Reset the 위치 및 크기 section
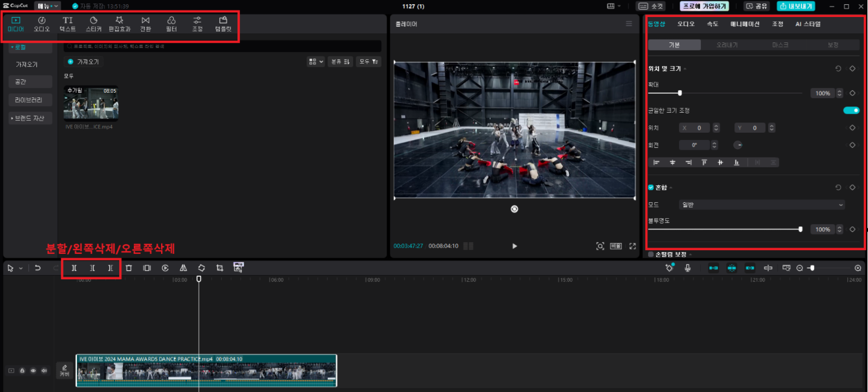The width and height of the screenshot is (868, 392). pos(838,68)
